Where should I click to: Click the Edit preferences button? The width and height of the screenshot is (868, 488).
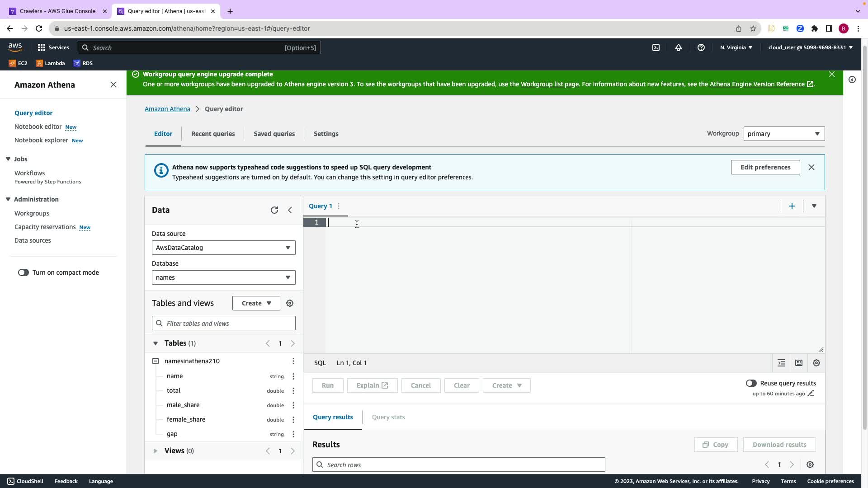tap(765, 167)
